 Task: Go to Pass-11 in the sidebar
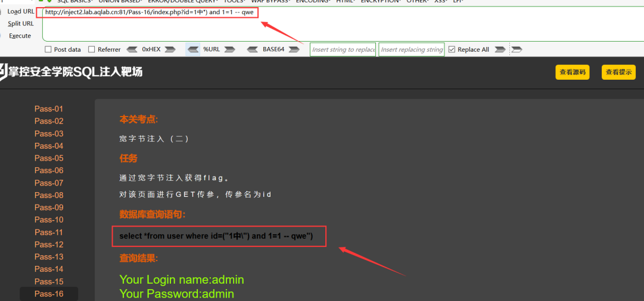(x=49, y=233)
